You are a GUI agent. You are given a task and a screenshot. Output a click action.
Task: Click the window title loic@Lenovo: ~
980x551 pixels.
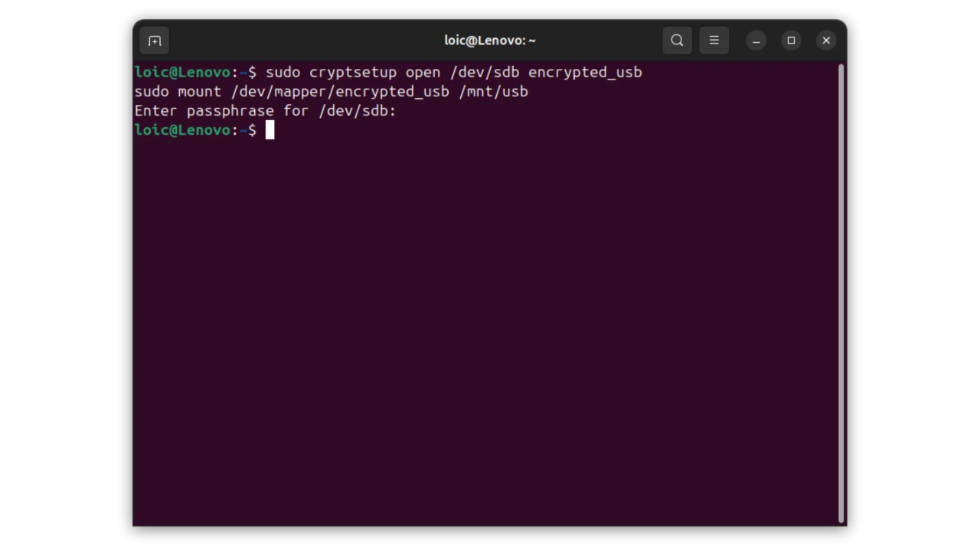click(x=490, y=41)
